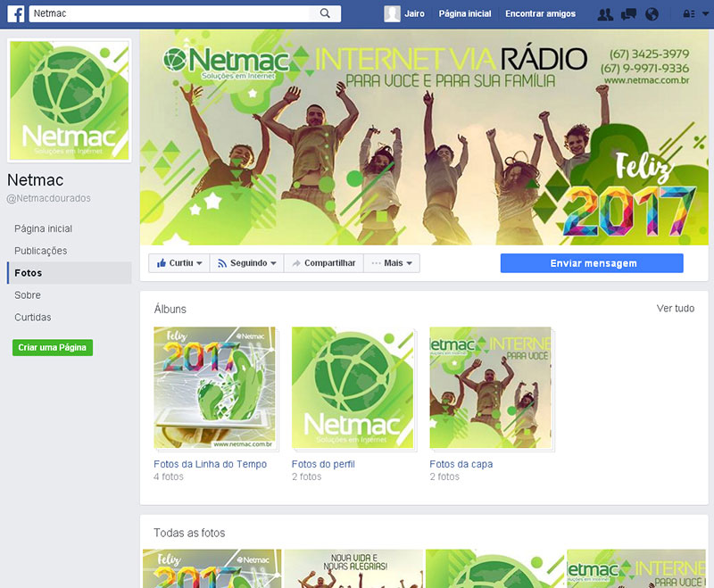Click the Netmac page name heading

click(x=35, y=180)
